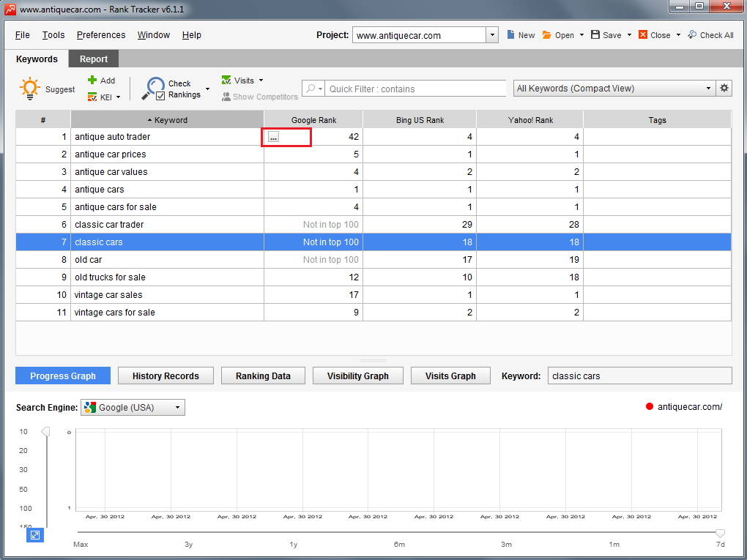Image resolution: width=747 pixels, height=560 pixels.
Task: Sort by the Keyword column header
Action: pyautogui.click(x=167, y=119)
